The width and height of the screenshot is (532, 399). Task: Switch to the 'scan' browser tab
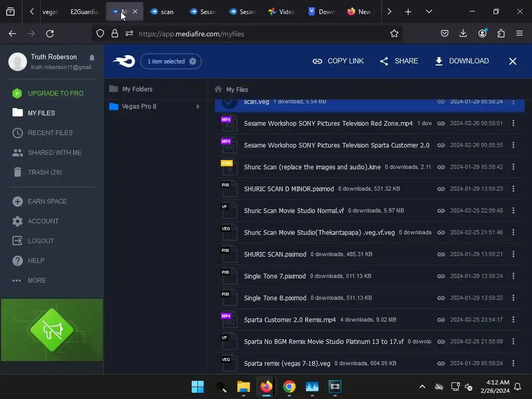(x=162, y=12)
